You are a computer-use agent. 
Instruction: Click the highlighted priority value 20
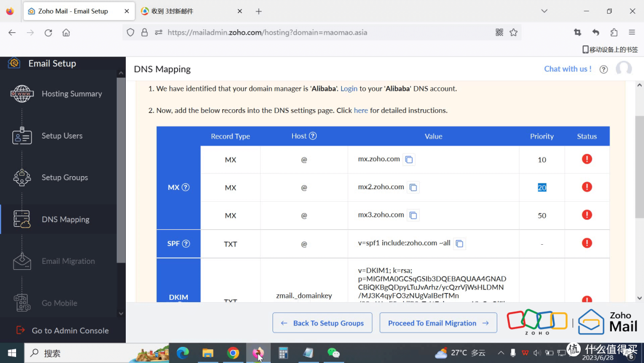tap(541, 187)
